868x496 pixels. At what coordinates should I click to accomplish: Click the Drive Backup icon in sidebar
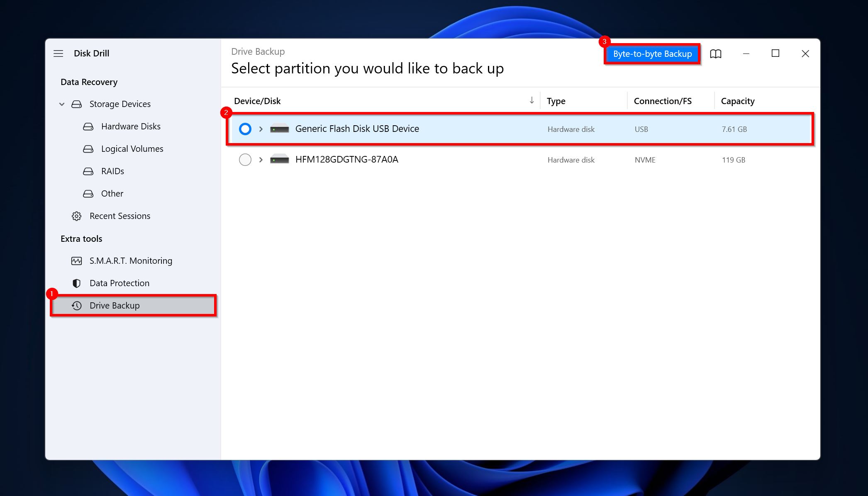[76, 305]
